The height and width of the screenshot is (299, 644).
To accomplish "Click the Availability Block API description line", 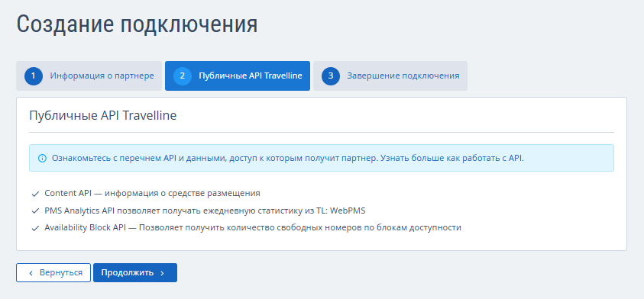I will click(x=253, y=228).
